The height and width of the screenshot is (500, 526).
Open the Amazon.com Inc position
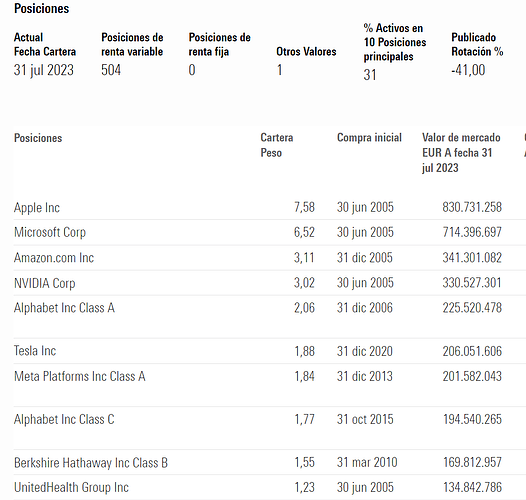(x=54, y=258)
